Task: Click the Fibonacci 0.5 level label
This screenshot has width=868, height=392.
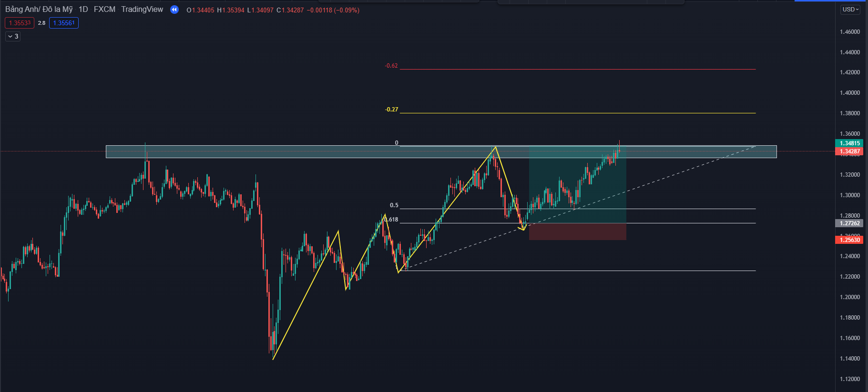Action: click(x=394, y=205)
